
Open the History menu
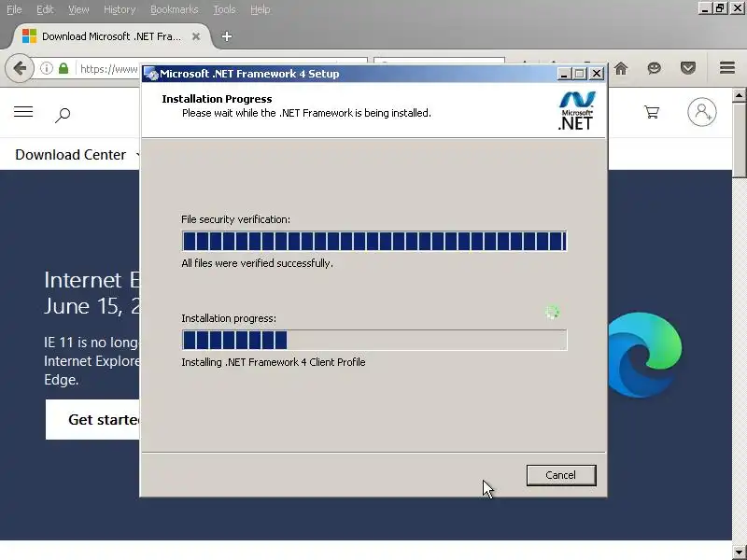[120, 9]
